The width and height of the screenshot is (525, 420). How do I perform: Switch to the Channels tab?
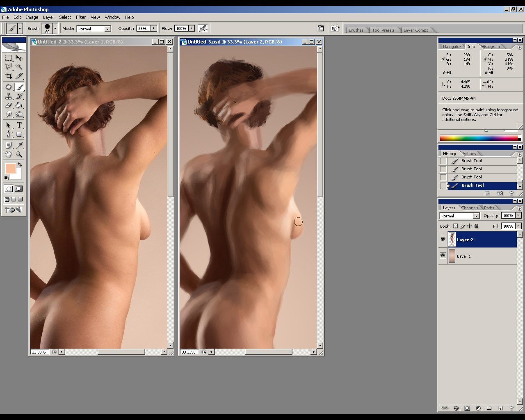pyautogui.click(x=470, y=208)
